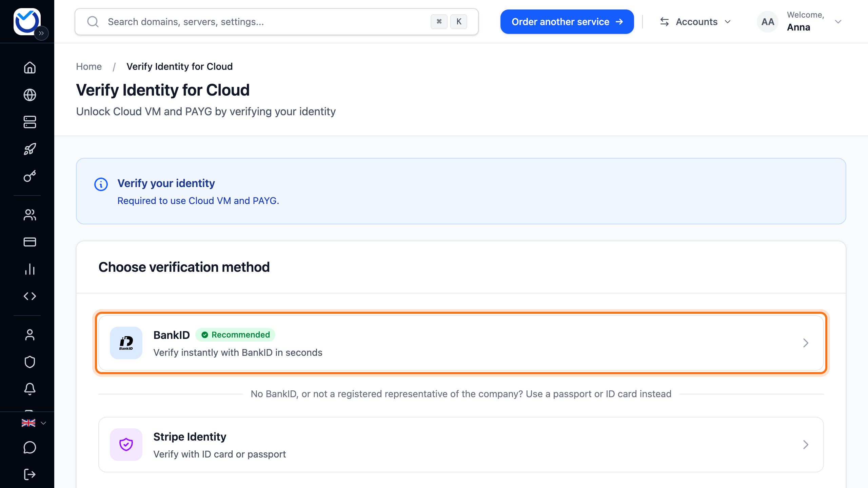Open the globe domains icon in sidebar
The height and width of the screenshot is (488, 868).
[30, 95]
